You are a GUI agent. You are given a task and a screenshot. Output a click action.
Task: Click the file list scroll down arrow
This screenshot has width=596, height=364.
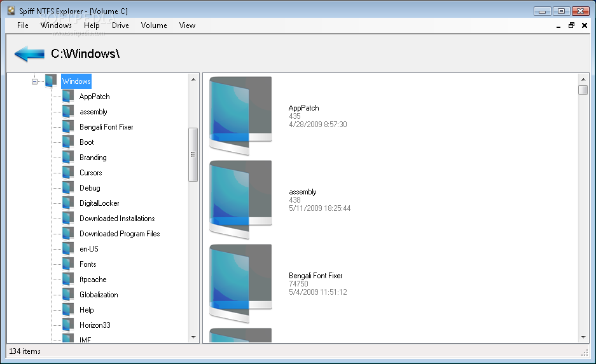pos(583,337)
